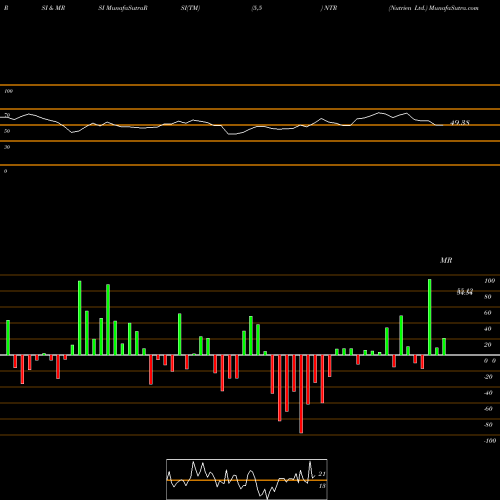Click the 40 label on MR axis
The height and width of the screenshot is (500, 500).
(488, 329)
